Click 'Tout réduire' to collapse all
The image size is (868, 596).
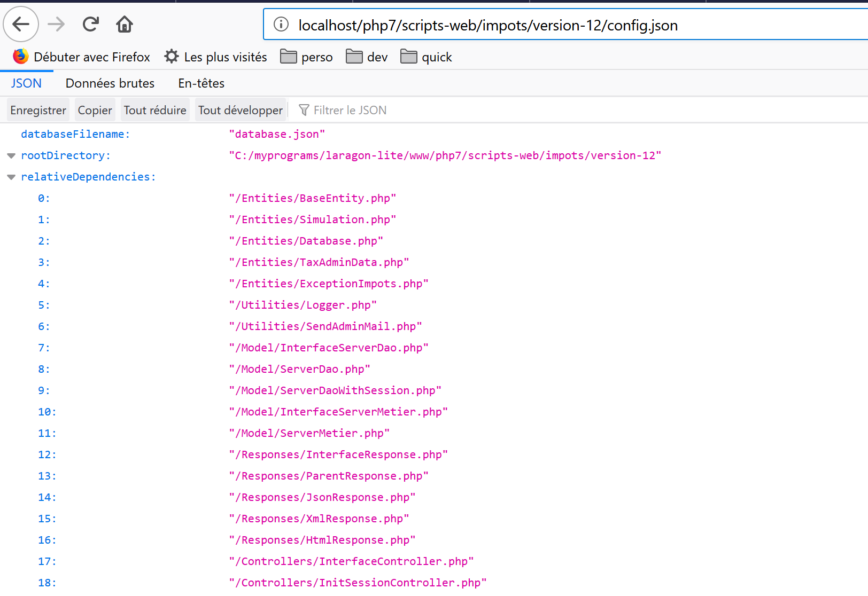pyautogui.click(x=155, y=111)
